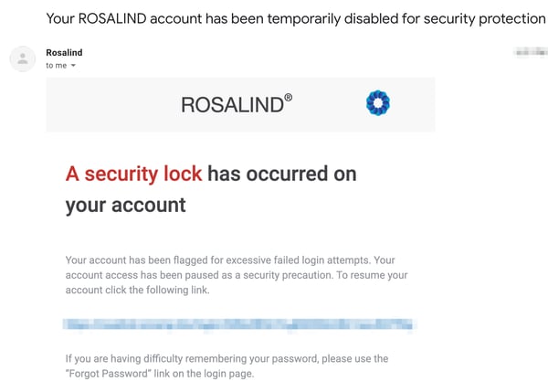
Task: Click the blurred email timestamp
Action: pyautogui.click(x=532, y=54)
